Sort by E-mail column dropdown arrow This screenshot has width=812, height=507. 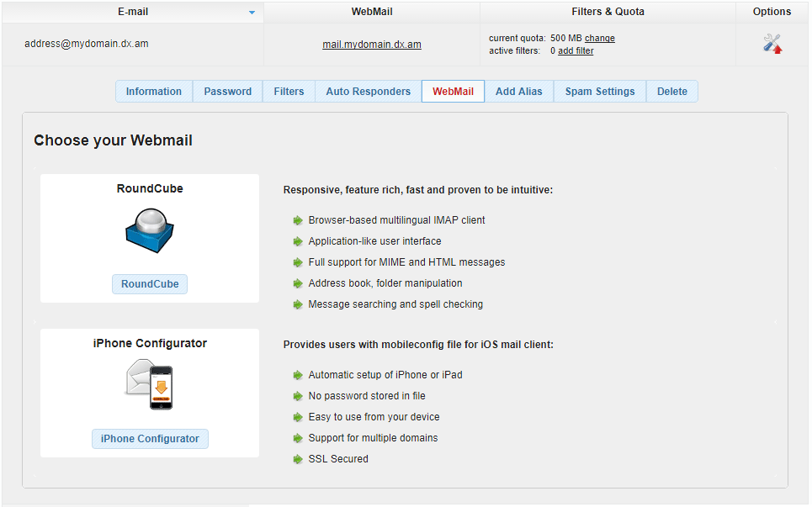(x=252, y=13)
